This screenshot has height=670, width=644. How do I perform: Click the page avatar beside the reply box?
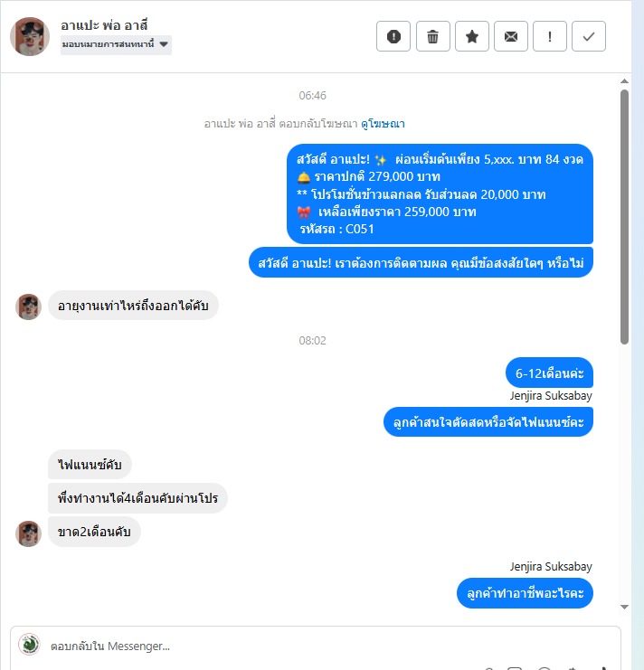[29, 645]
